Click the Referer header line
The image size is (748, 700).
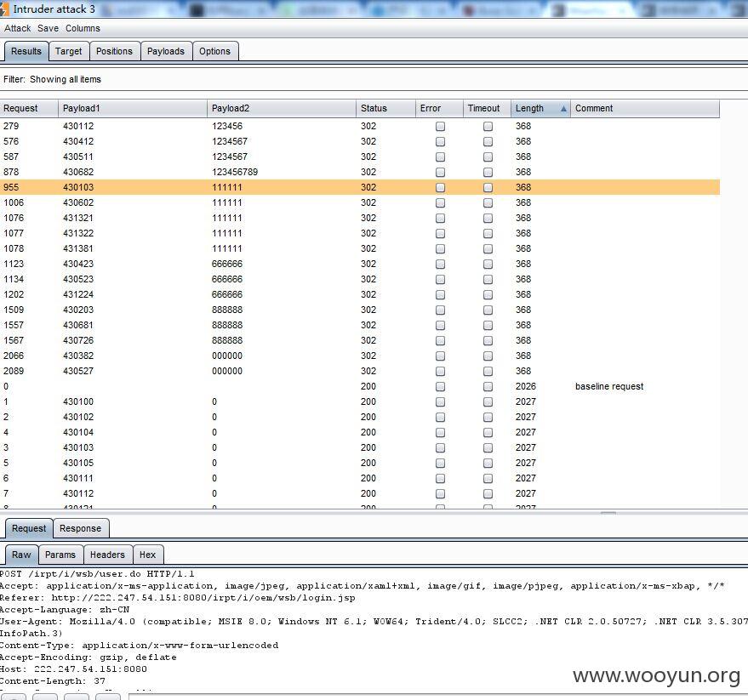pos(178,597)
